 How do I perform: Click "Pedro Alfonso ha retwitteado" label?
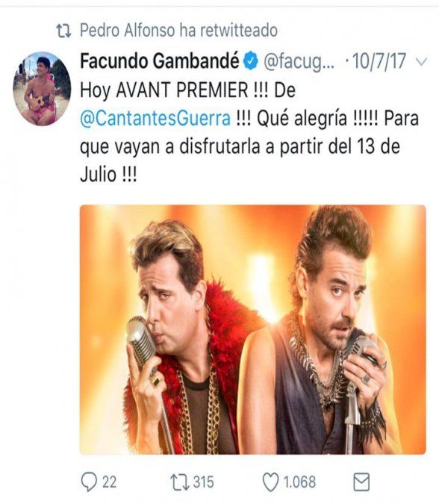[178, 31]
